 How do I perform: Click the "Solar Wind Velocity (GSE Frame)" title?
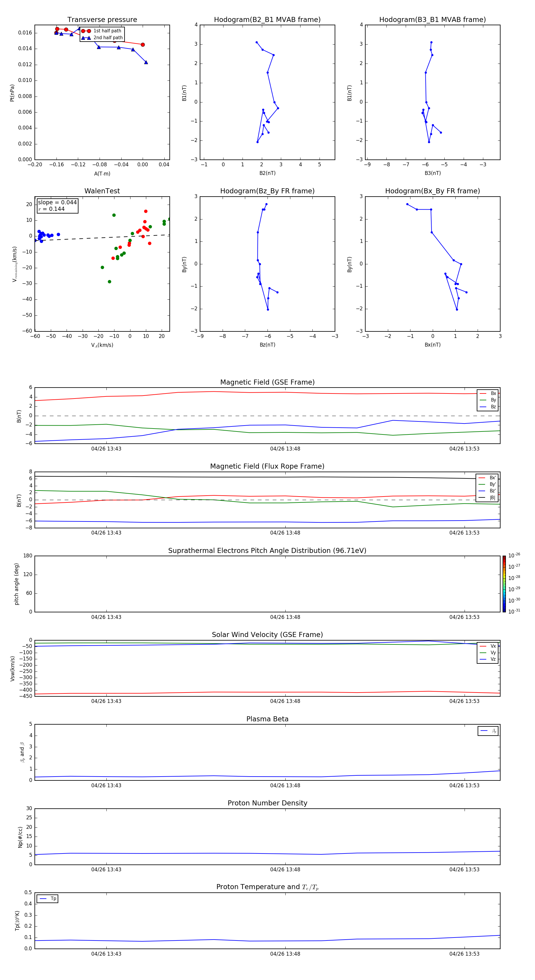(x=267, y=635)
